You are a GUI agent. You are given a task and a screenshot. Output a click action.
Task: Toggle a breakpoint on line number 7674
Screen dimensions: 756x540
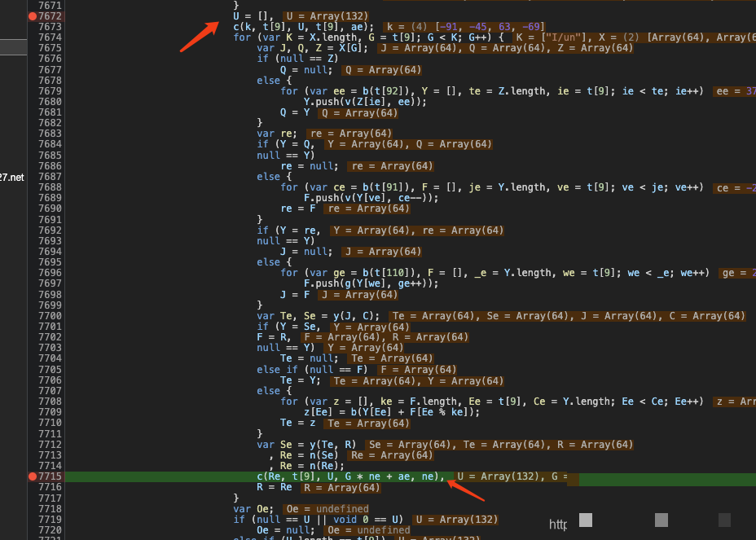click(50, 37)
